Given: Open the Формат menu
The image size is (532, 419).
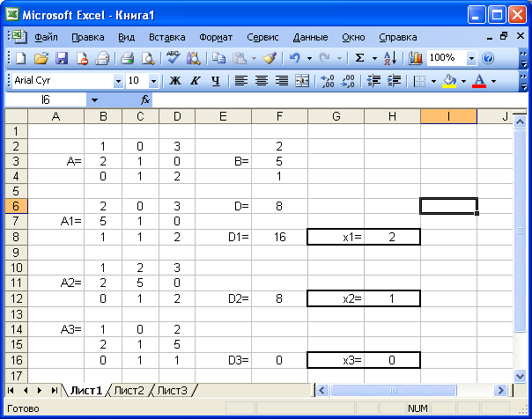Looking at the screenshot, I should (x=216, y=37).
